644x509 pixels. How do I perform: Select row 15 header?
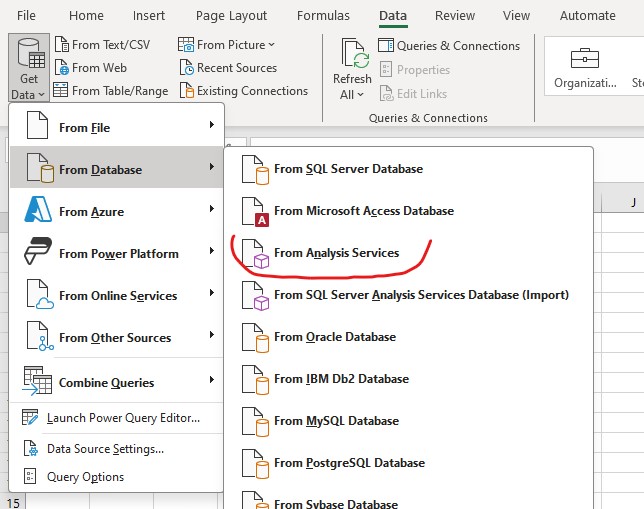pyautogui.click(x=13, y=502)
